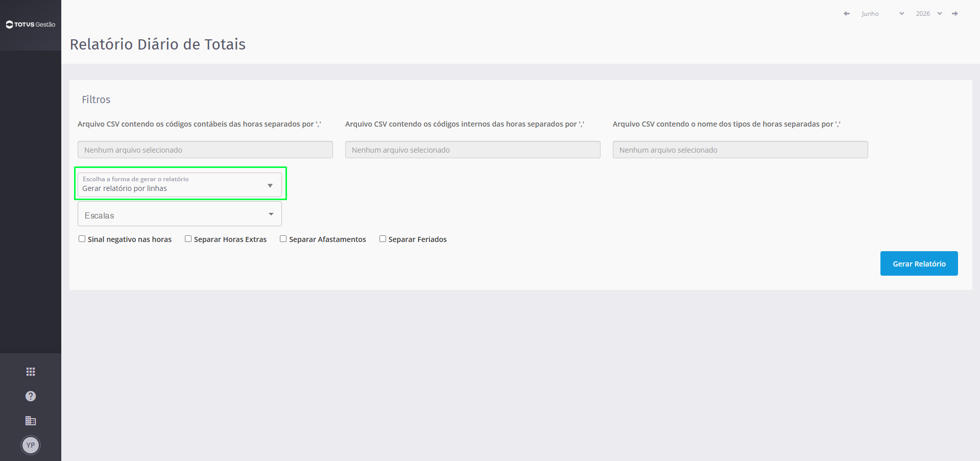Screen dimensions: 980x461
Task: Go to previous month with left arrow
Action: (847, 14)
